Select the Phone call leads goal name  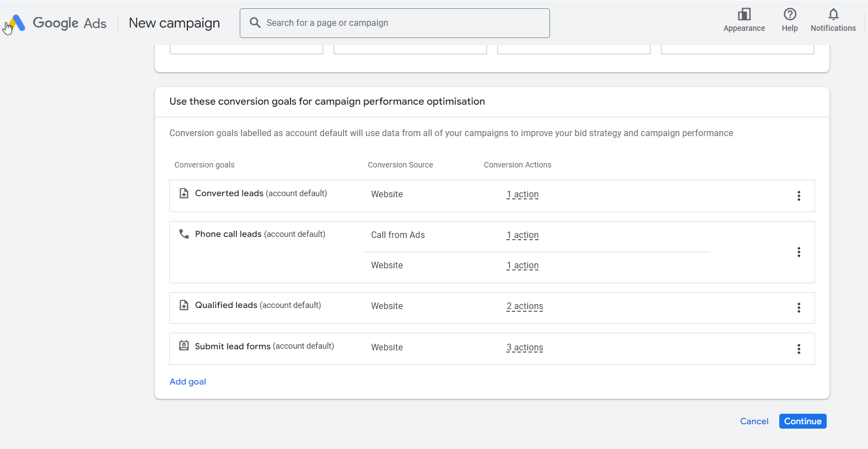(228, 234)
